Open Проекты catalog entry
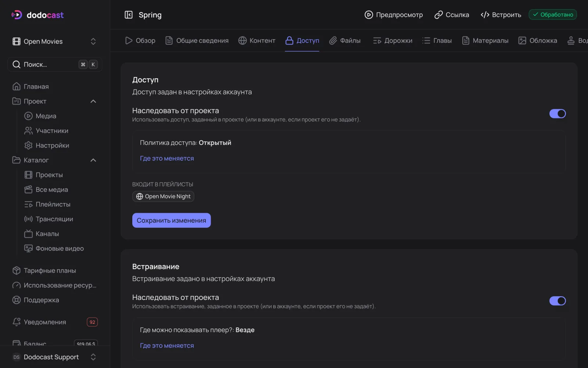The height and width of the screenshot is (368, 588). (44, 175)
